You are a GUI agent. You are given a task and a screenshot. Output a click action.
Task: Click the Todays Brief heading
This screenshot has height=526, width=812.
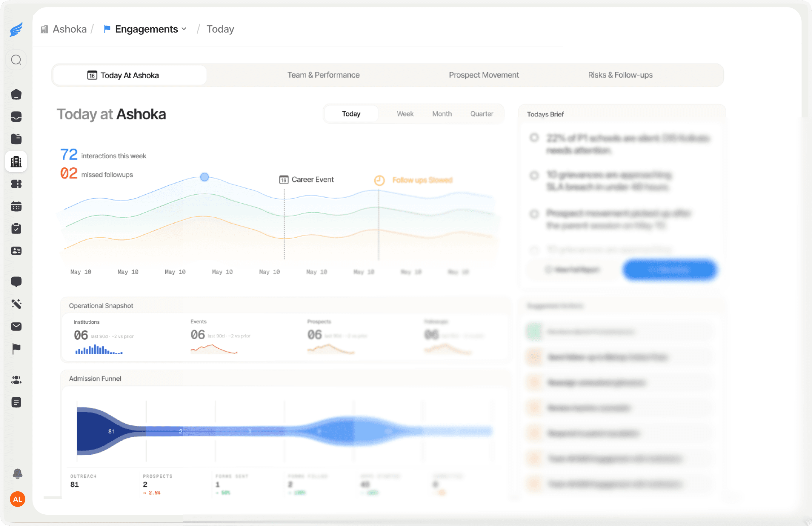545,115
